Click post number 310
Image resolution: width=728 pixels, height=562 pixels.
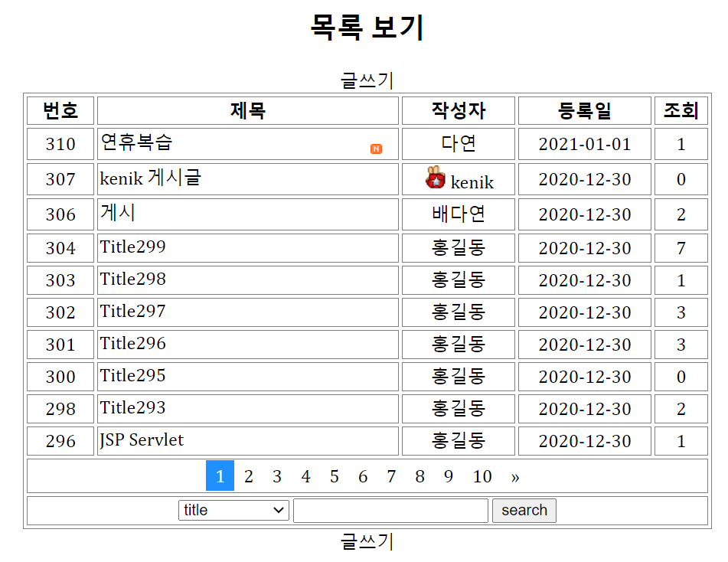(x=60, y=144)
